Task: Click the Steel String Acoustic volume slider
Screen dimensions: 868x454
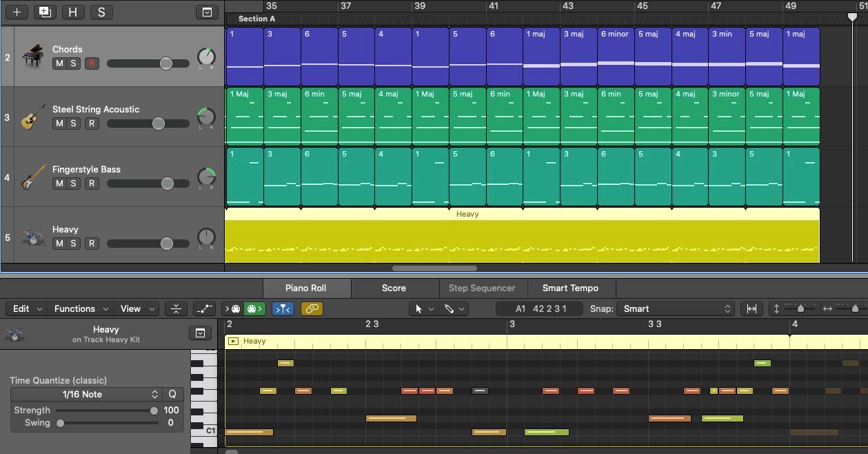Action: pos(148,124)
